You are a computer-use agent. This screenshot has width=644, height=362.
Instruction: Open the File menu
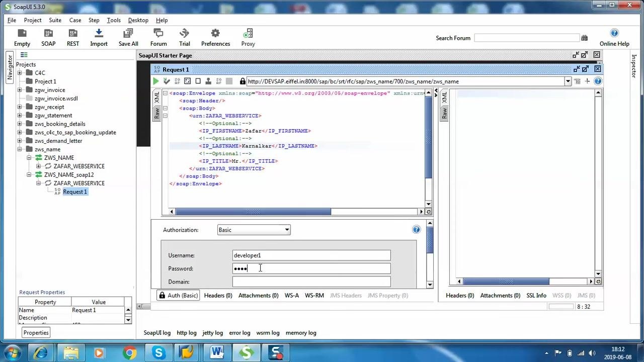[12, 20]
